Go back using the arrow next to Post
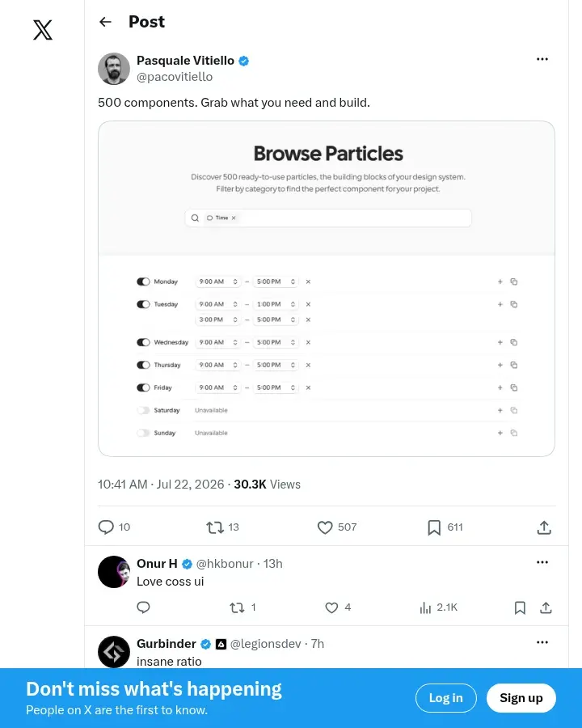 (x=105, y=22)
